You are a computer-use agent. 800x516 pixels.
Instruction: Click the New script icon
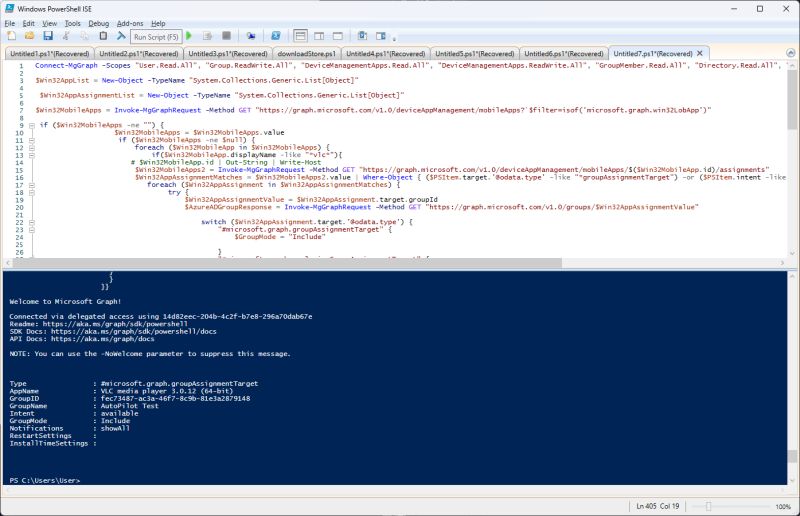tap(12, 36)
